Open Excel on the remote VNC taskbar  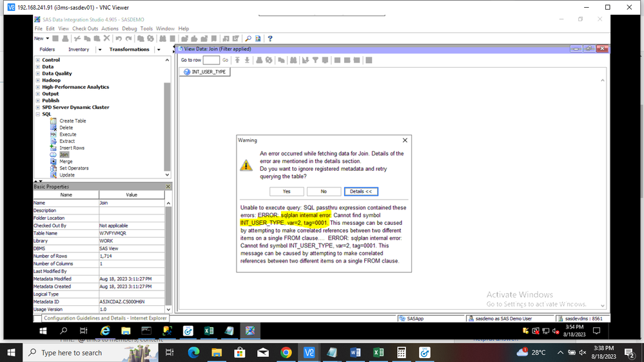click(209, 331)
